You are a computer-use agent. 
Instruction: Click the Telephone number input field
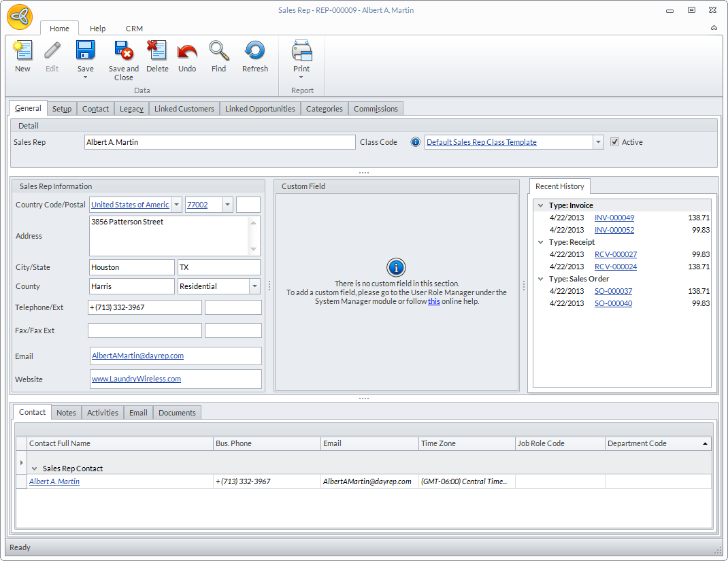coord(144,307)
